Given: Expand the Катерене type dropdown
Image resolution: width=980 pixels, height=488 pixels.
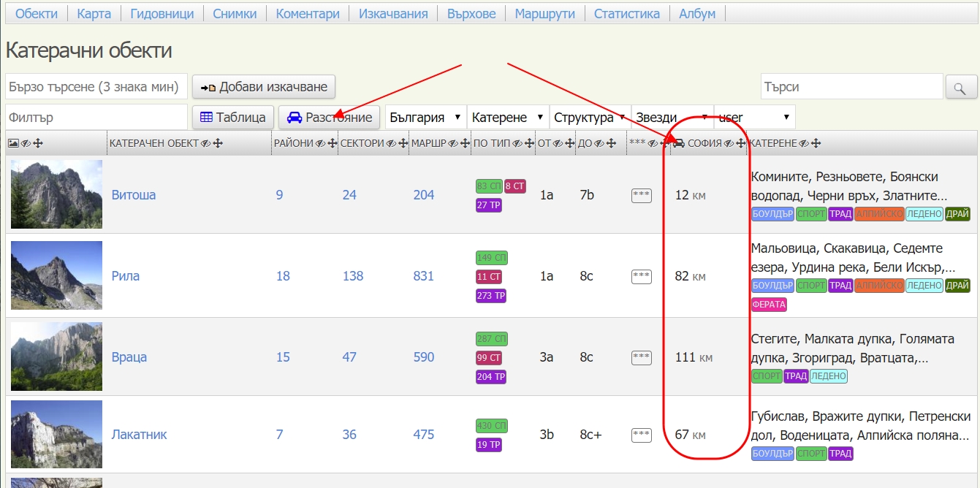Looking at the screenshot, I should click(508, 118).
